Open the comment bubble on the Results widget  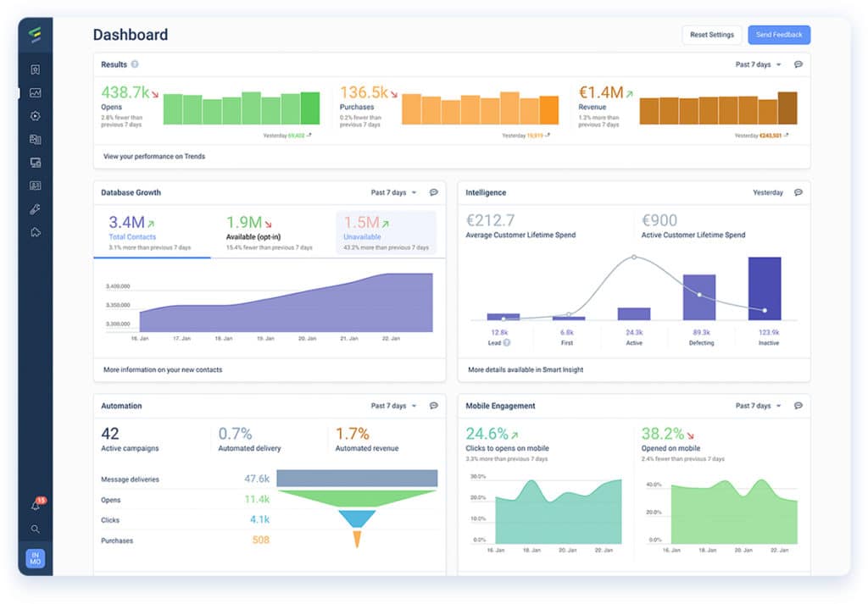coord(798,64)
